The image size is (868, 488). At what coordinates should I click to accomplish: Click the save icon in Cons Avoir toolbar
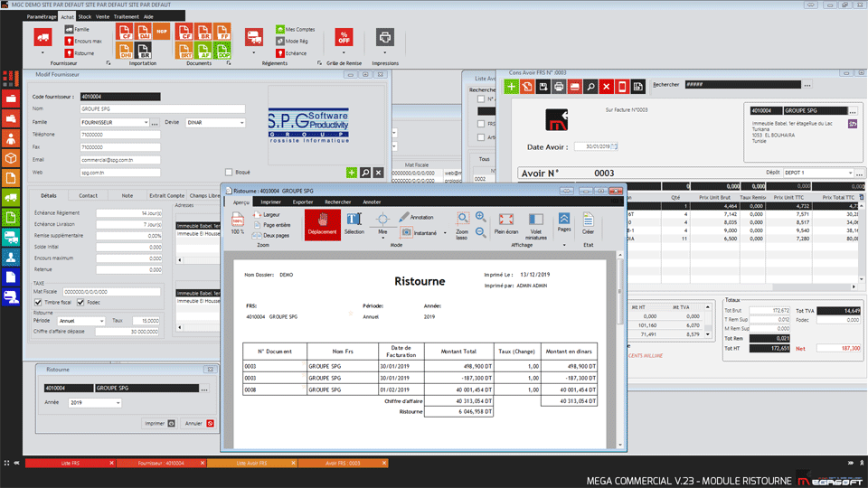point(543,87)
